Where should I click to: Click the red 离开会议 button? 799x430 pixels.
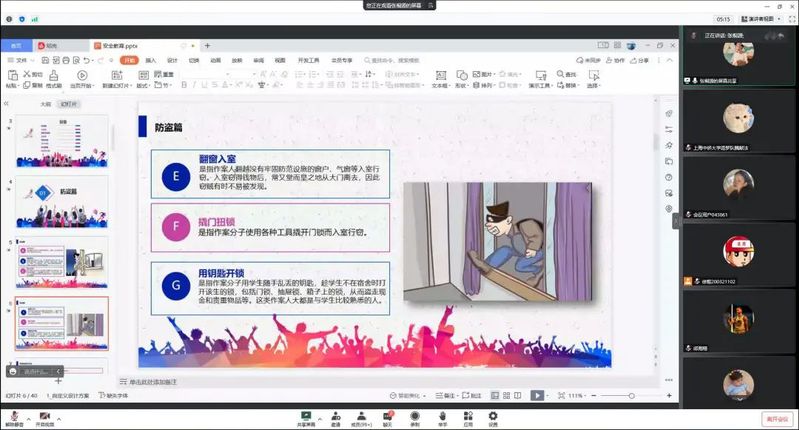point(776,418)
